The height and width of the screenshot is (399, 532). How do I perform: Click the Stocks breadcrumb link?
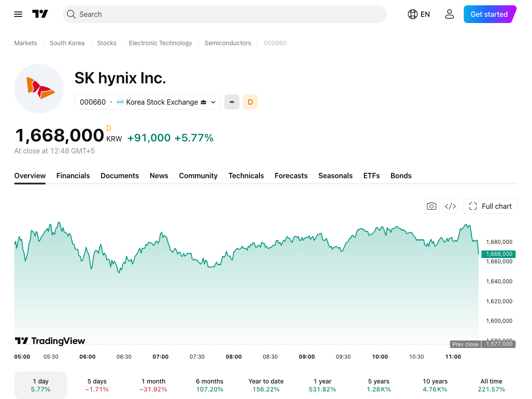tap(107, 43)
